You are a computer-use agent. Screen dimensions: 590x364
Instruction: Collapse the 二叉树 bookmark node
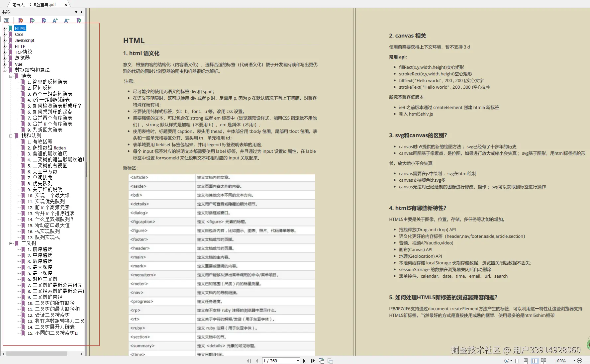coord(11,243)
